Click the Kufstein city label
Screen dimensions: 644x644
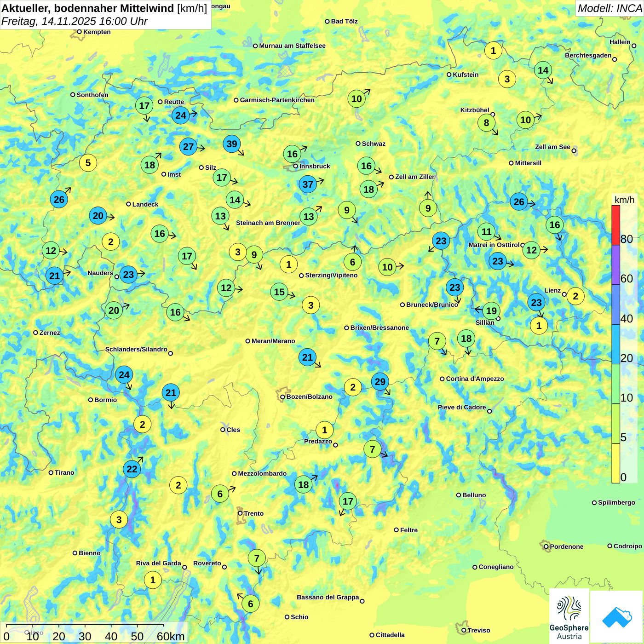(466, 75)
